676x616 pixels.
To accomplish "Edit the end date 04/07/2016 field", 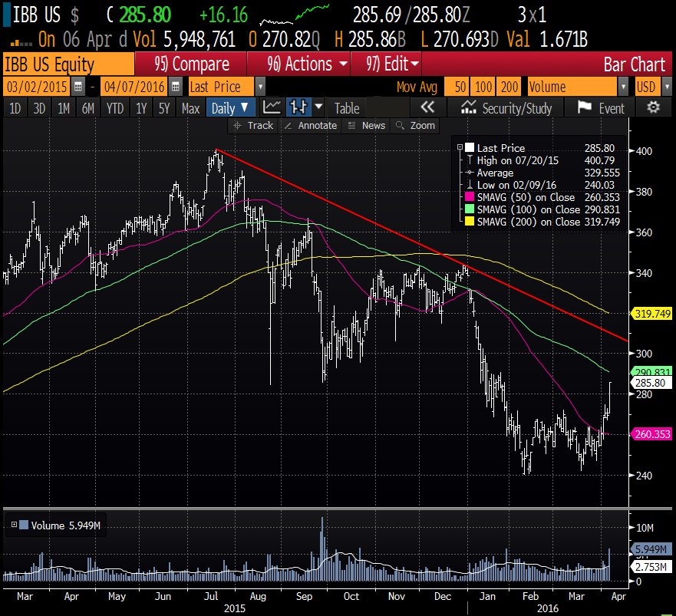I will click(134, 87).
